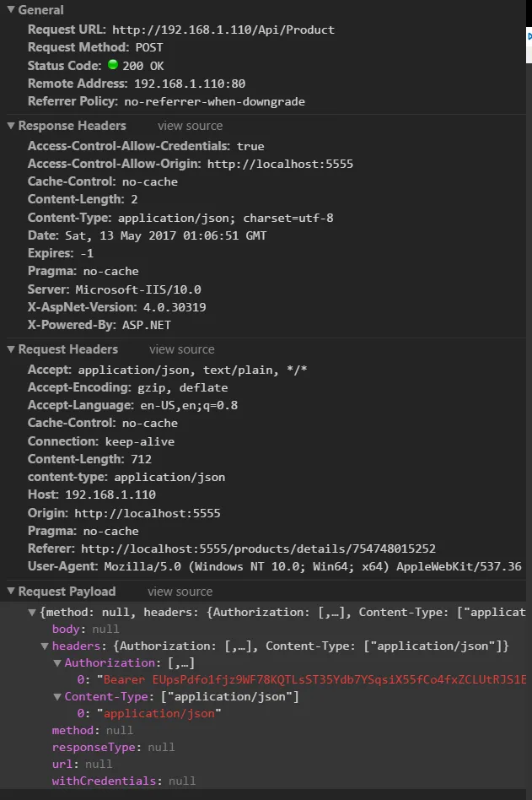
Task: Collapse the payload headers object
Action: coord(45,646)
